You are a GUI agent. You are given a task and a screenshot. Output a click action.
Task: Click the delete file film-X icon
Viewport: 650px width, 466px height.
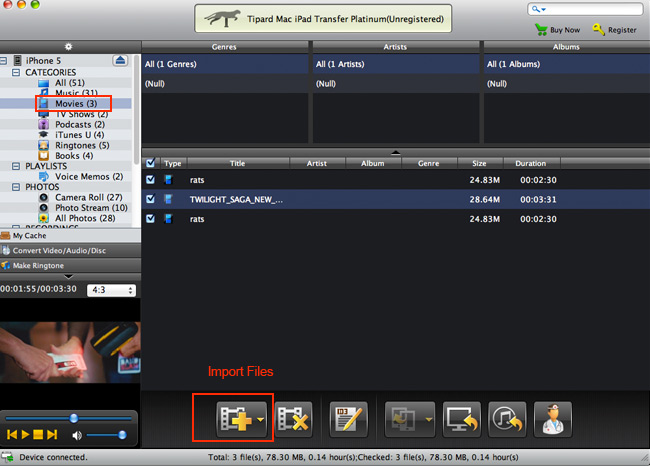[293, 419]
